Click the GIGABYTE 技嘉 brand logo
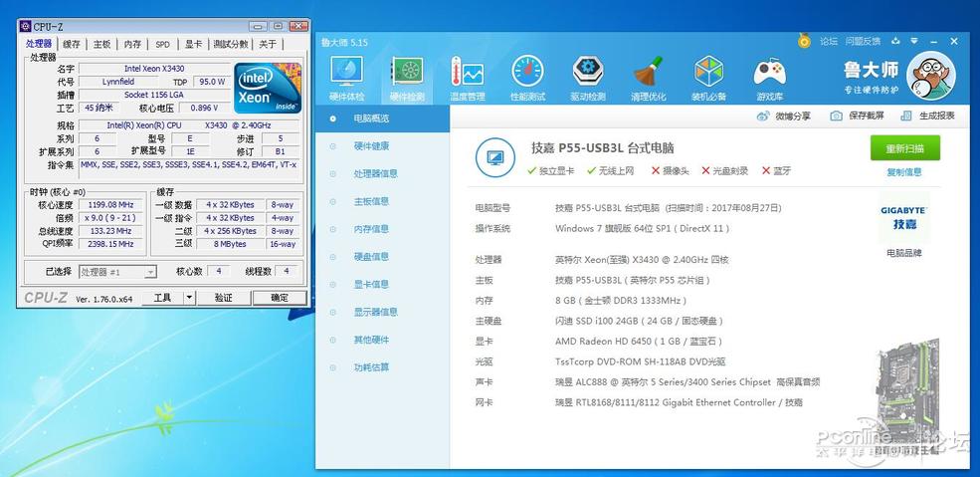The width and height of the screenshot is (980, 477). click(903, 219)
